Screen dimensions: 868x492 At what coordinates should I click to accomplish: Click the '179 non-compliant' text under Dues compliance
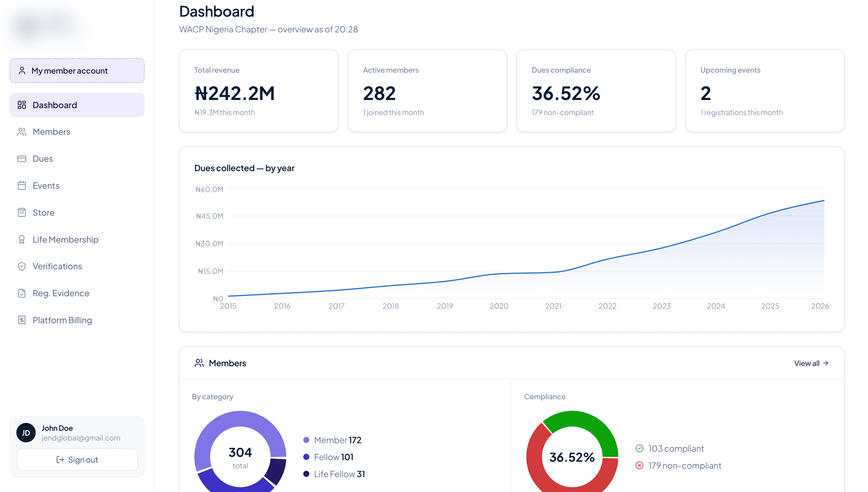[563, 112]
